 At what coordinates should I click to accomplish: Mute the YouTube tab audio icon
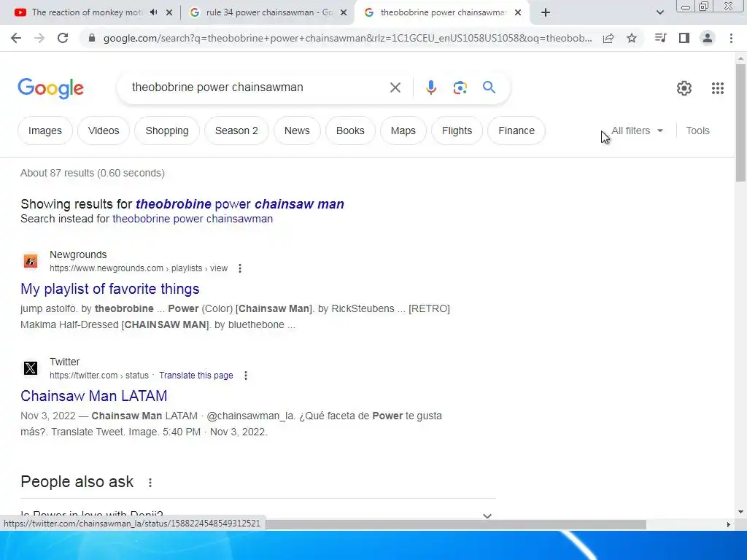pos(153,12)
